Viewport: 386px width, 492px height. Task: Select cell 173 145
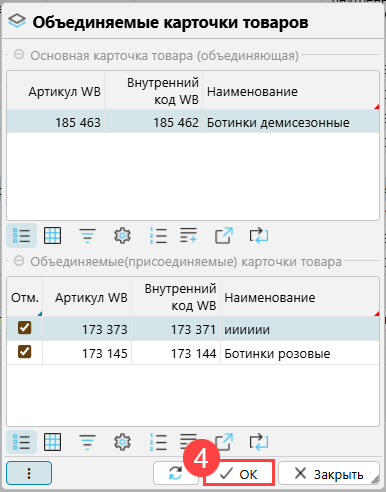click(87, 353)
